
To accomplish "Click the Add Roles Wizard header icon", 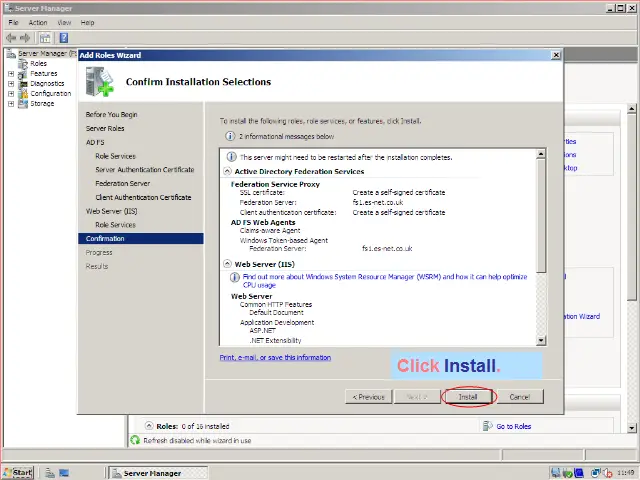I will (100, 82).
